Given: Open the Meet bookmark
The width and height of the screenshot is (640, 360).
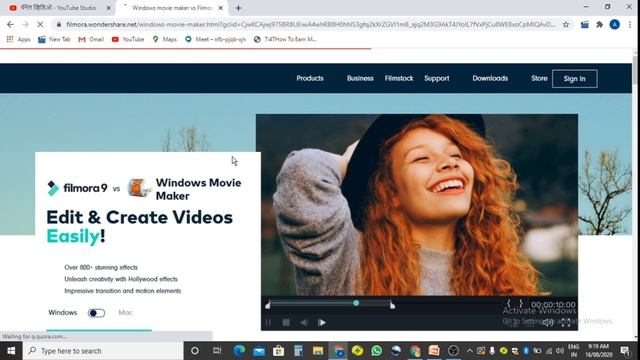Looking at the screenshot, I should coord(215,39).
